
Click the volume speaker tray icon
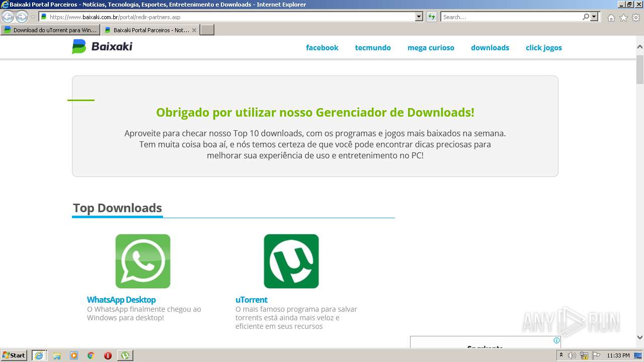click(x=572, y=355)
